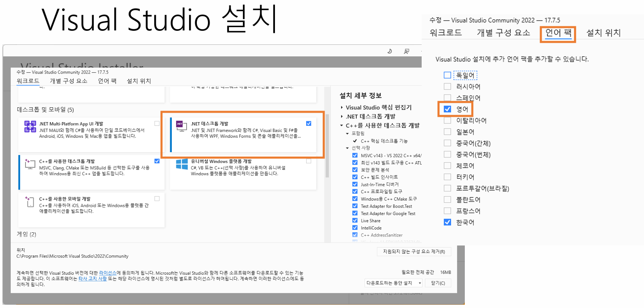Screen dimensions: 644x308
Task: Uncheck Test Adapter for Google Test checkbox
Action: [355, 213]
